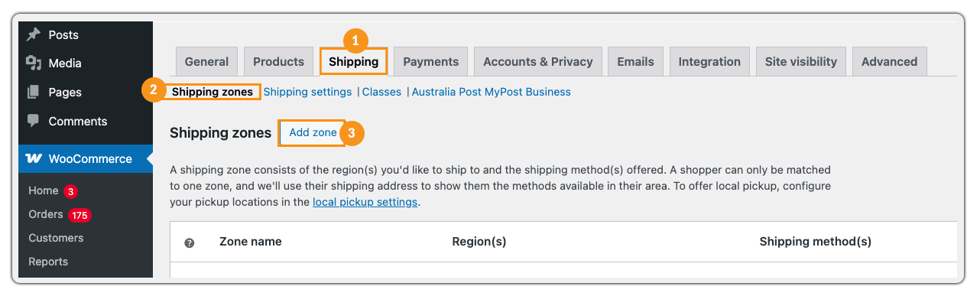The height and width of the screenshot is (296, 980).
Task: Click the Media library icon
Action: (x=33, y=63)
